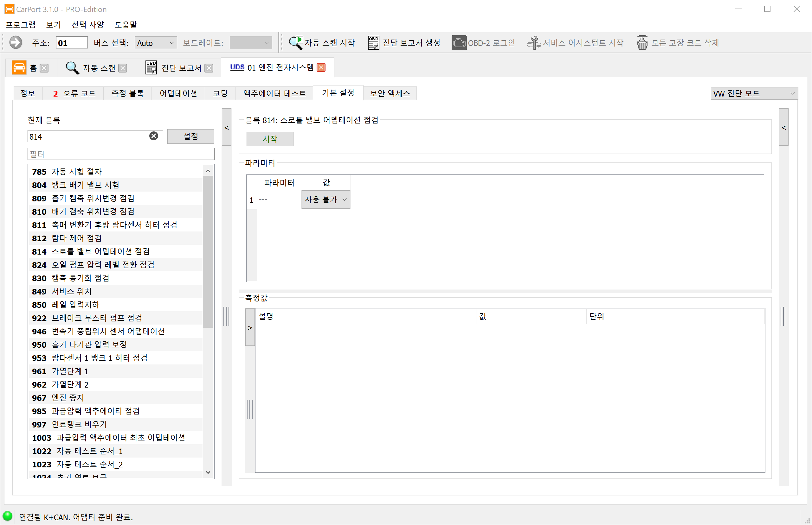Switch to the 오류 코드 tab
Image resolution: width=812 pixels, height=525 pixels.
tap(74, 93)
